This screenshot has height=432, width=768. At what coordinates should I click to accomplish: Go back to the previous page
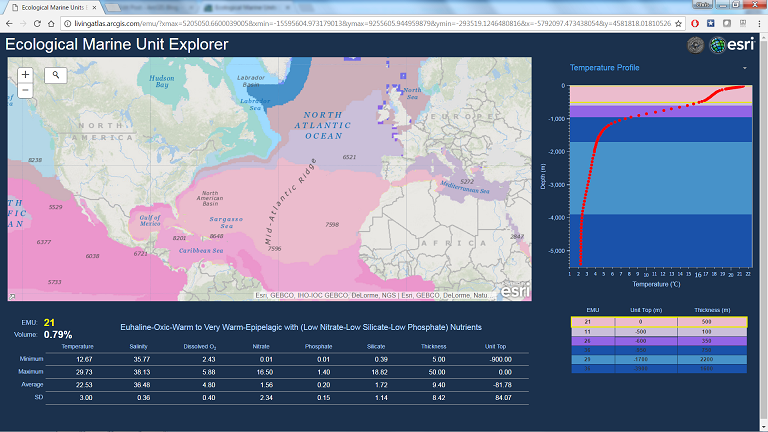pos(8,22)
